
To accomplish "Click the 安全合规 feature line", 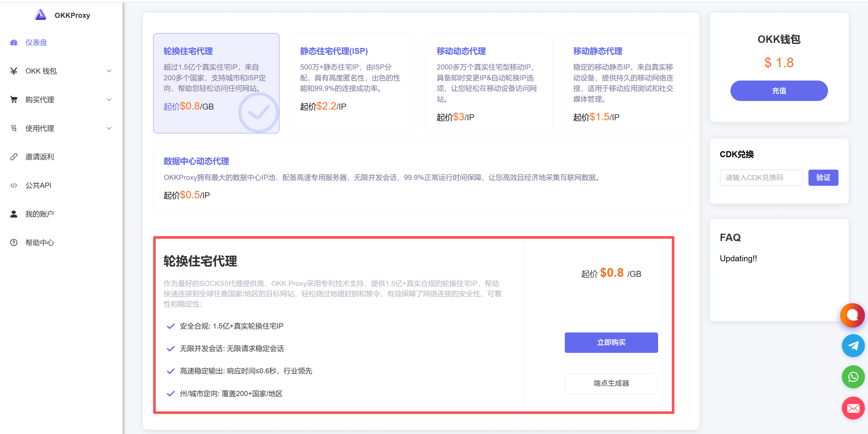I will 231,326.
